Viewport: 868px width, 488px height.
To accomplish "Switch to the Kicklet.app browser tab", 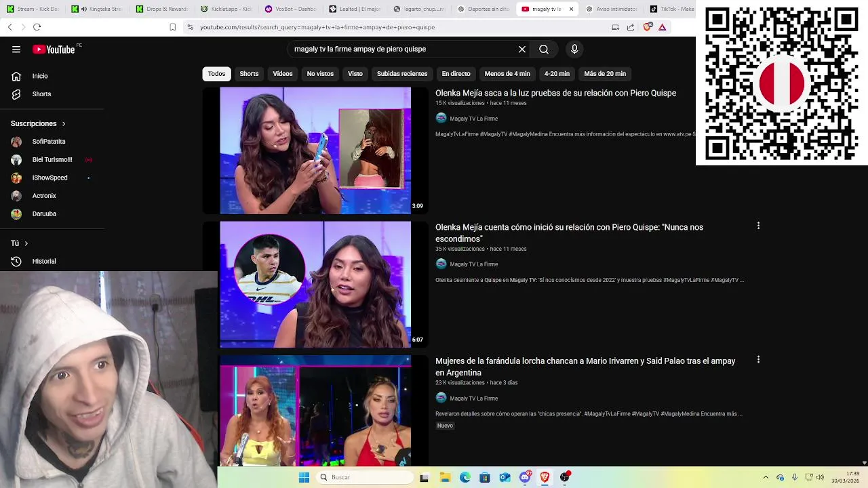I will (x=226, y=9).
